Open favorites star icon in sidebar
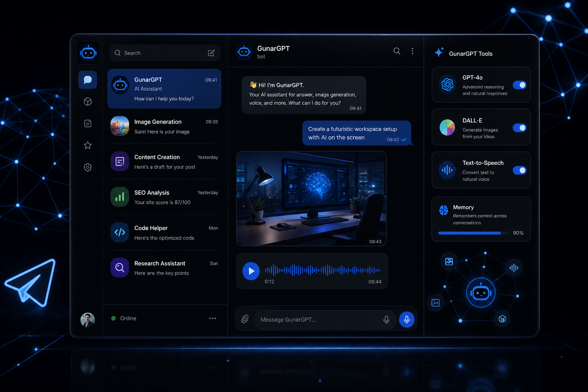Image resolution: width=588 pixels, height=392 pixels. (x=88, y=145)
